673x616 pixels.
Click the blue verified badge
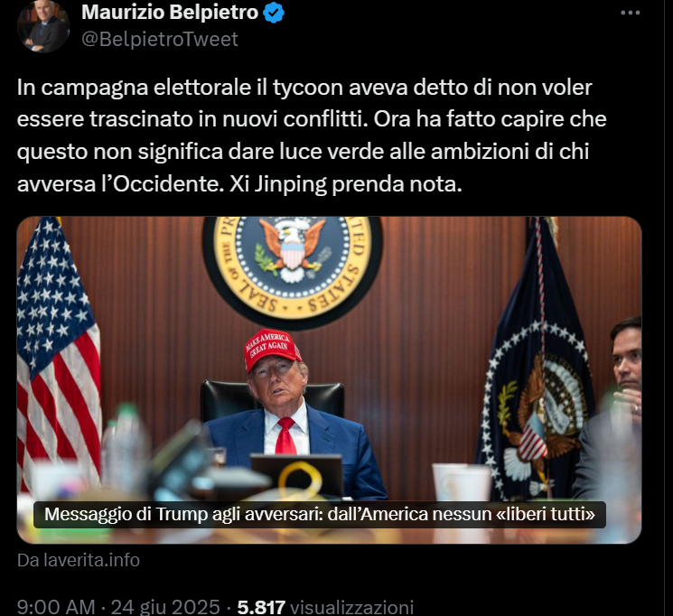274,13
